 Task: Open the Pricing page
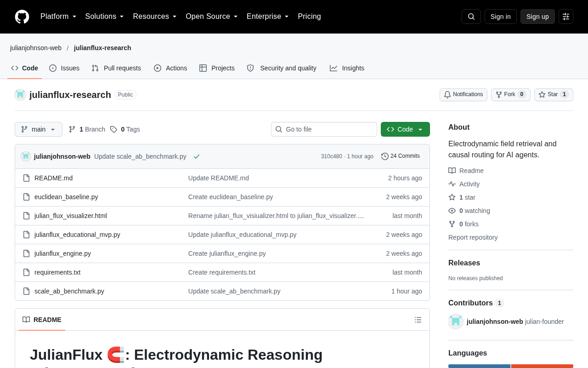click(309, 17)
